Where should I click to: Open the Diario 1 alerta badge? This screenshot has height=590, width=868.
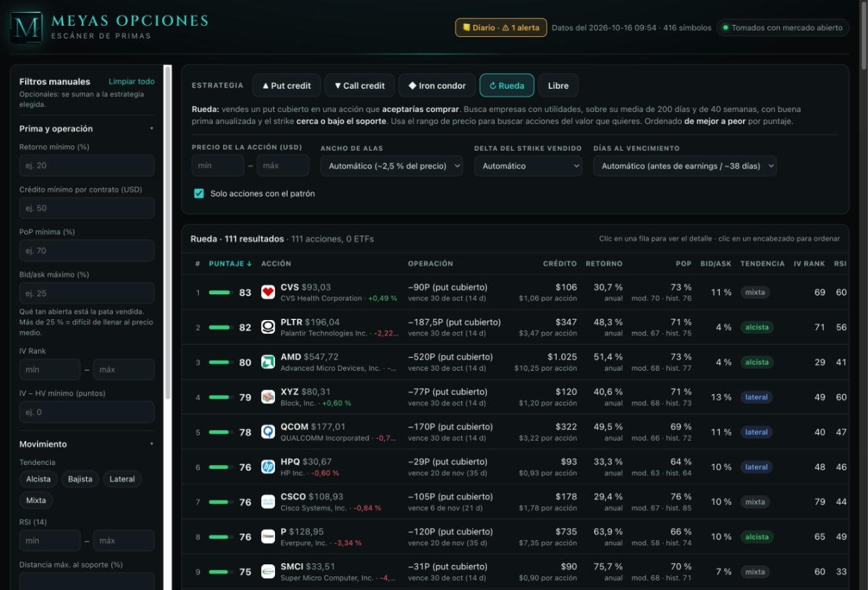[501, 28]
